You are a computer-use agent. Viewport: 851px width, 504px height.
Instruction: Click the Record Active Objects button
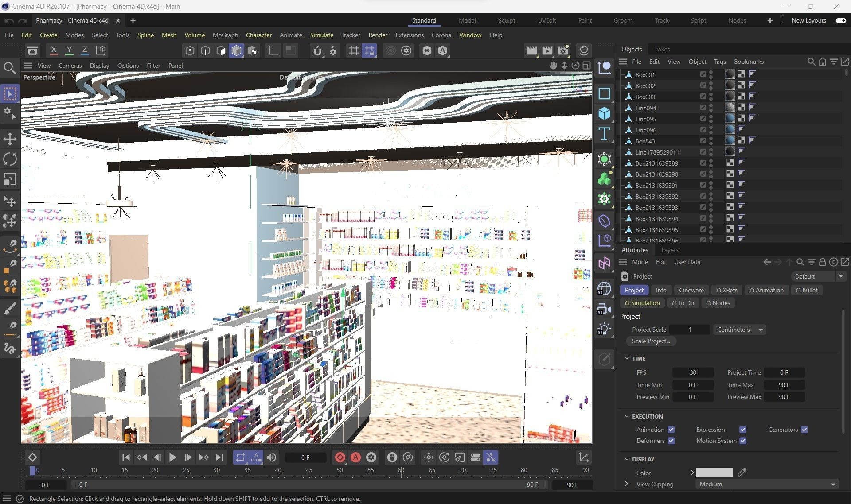[x=340, y=457]
